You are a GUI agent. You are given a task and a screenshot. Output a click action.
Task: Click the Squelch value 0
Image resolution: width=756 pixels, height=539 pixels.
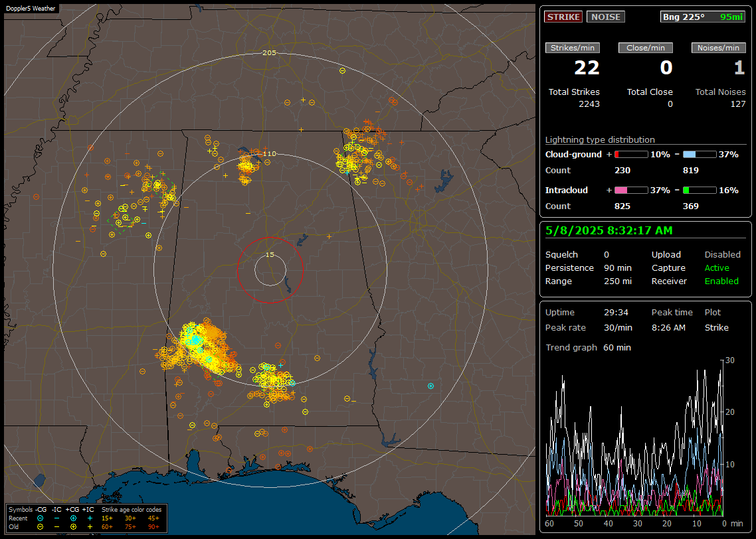[607, 255]
